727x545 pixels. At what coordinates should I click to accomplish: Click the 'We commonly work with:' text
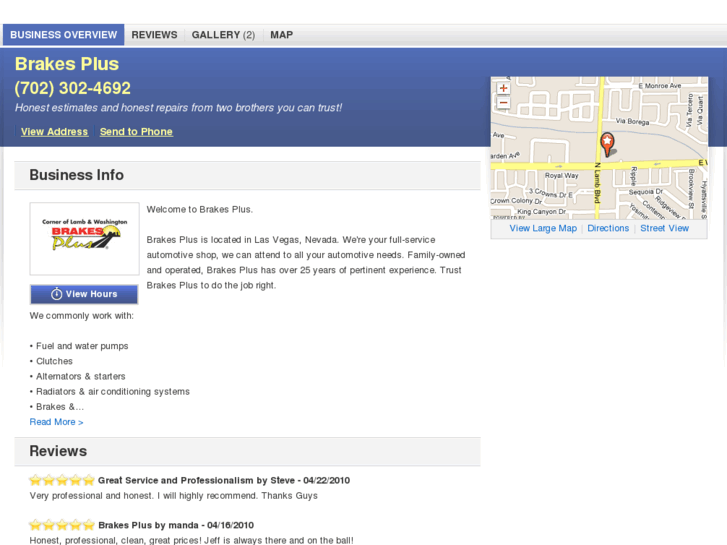pos(82,316)
